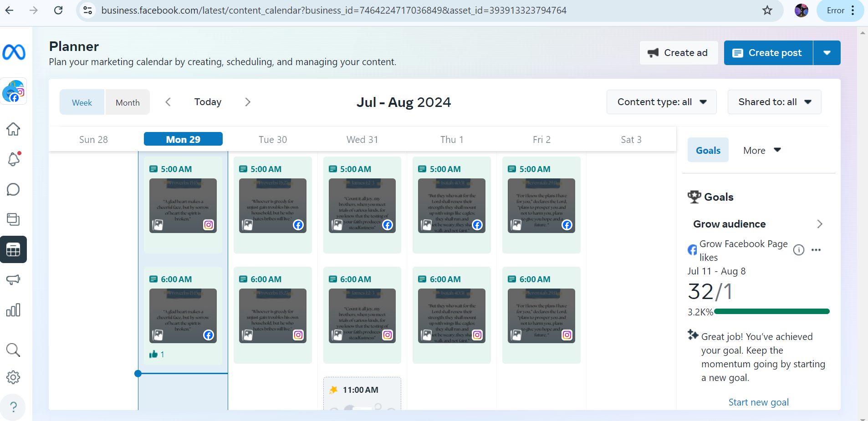868x421 pixels.
Task: Open the Content type: all filter
Action: tap(662, 102)
